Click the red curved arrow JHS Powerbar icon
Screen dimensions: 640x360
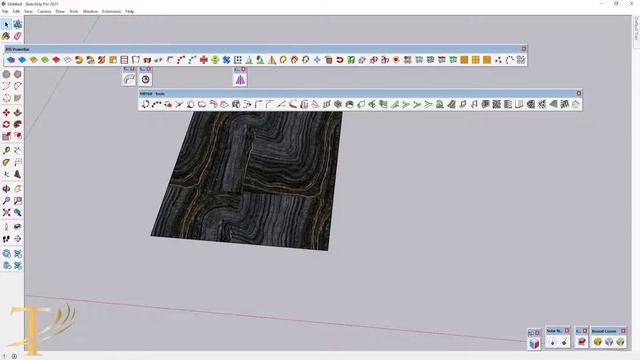click(x=340, y=60)
